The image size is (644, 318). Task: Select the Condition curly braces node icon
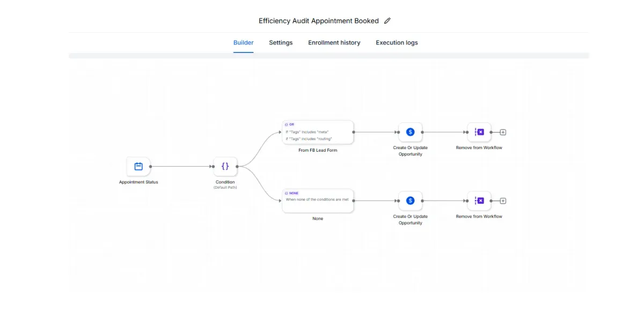coord(225,166)
